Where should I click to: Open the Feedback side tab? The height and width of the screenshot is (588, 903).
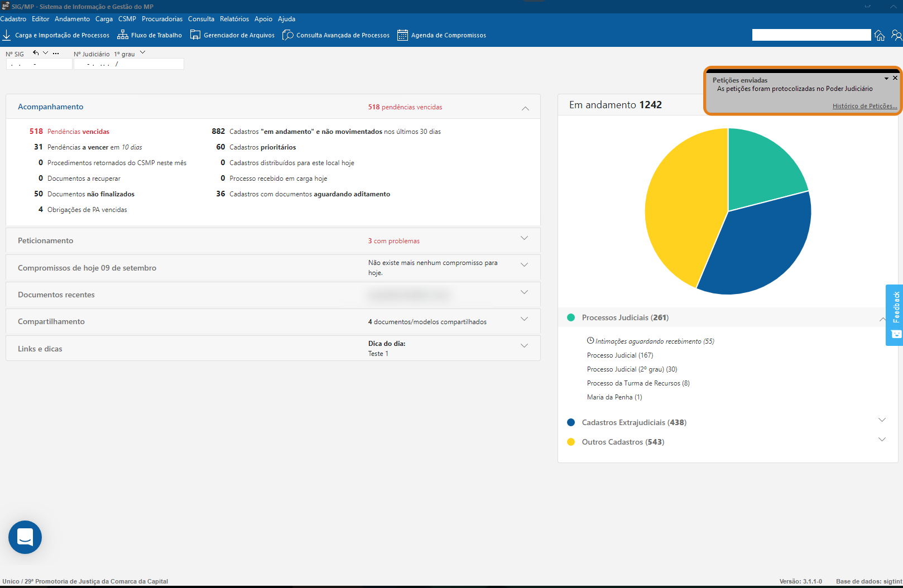895,315
